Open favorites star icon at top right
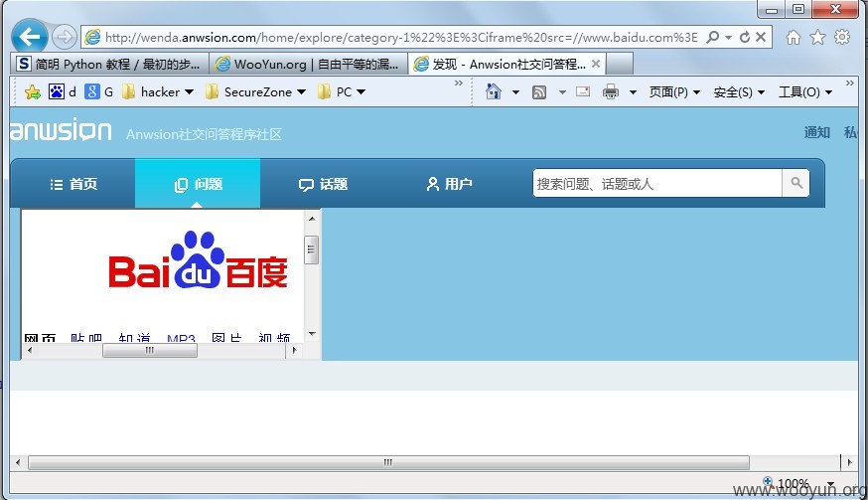This screenshot has width=868, height=500. pos(817,37)
